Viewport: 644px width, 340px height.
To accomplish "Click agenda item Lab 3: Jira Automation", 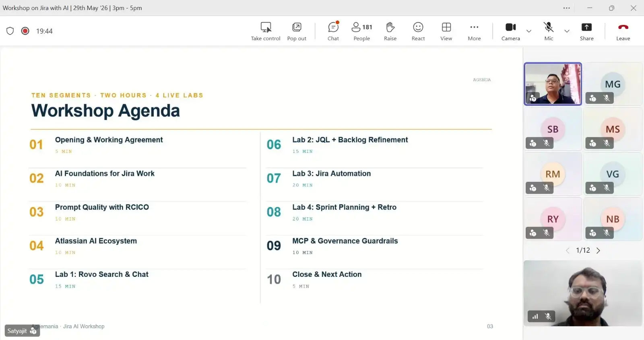I will click(332, 173).
